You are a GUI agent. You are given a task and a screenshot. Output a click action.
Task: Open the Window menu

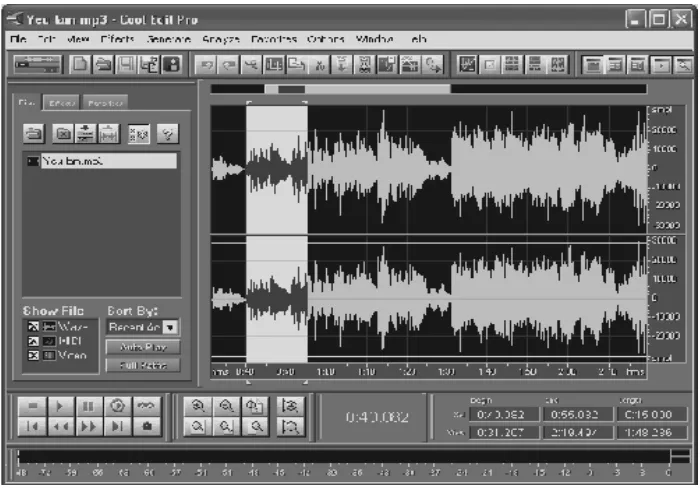pyautogui.click(x=374, y=39)
